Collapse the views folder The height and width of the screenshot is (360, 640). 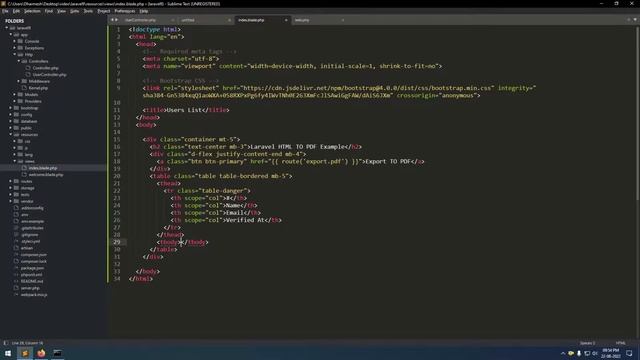(x=15, y=161)
